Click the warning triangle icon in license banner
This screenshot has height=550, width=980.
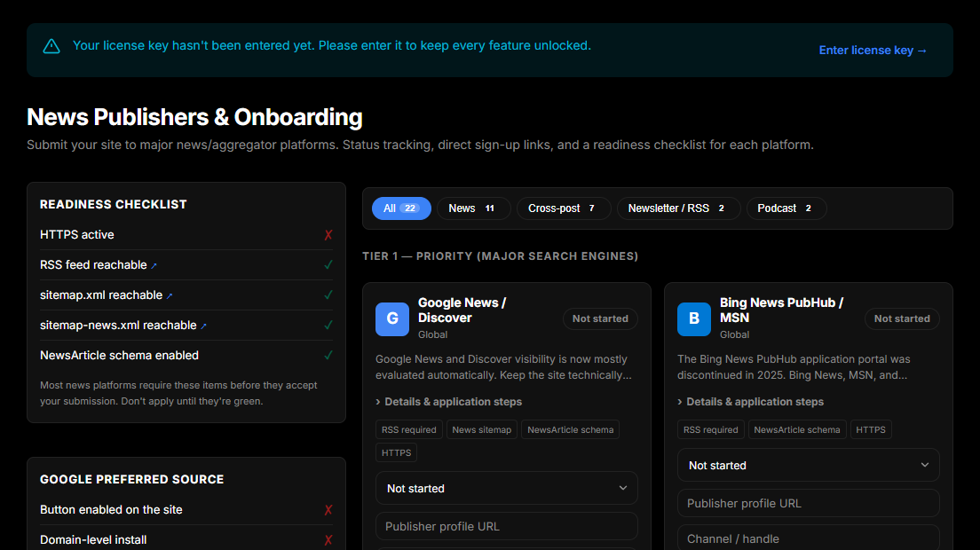click(x=51, y=46)
